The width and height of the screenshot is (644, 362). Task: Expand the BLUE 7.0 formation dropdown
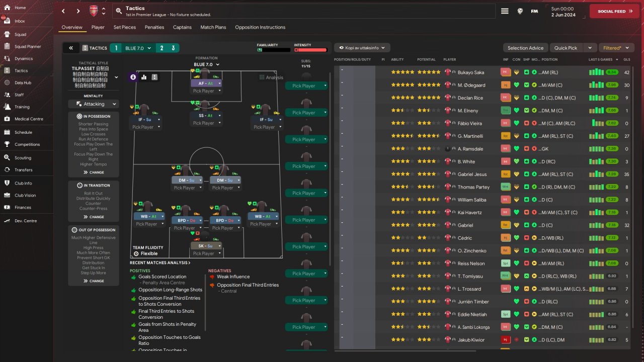click(206, 64)
